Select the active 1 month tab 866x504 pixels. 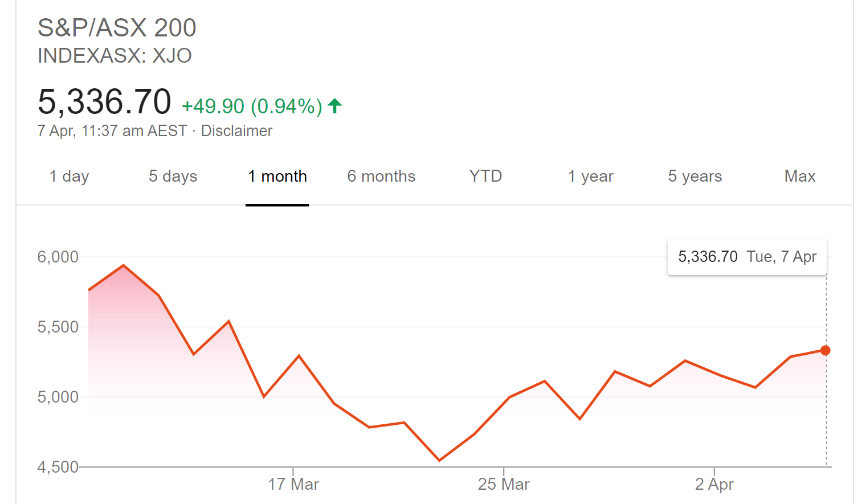277,176
